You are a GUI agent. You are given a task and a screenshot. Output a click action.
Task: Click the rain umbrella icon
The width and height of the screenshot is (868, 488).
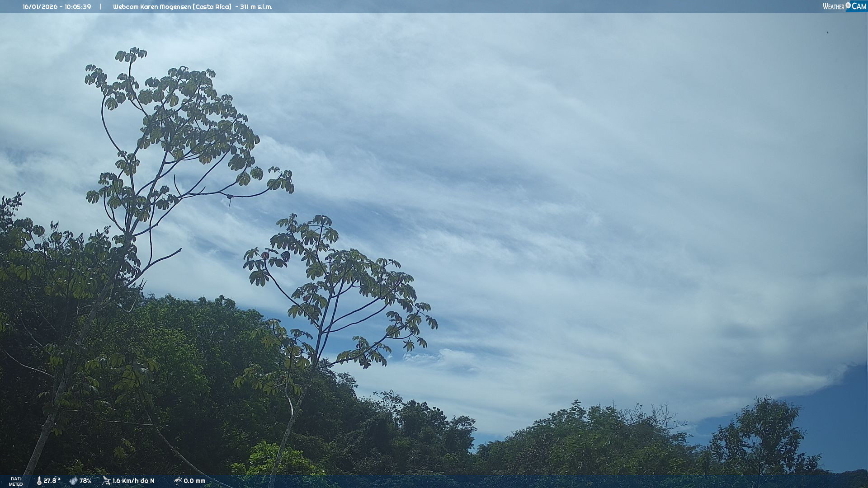point(178,481)
